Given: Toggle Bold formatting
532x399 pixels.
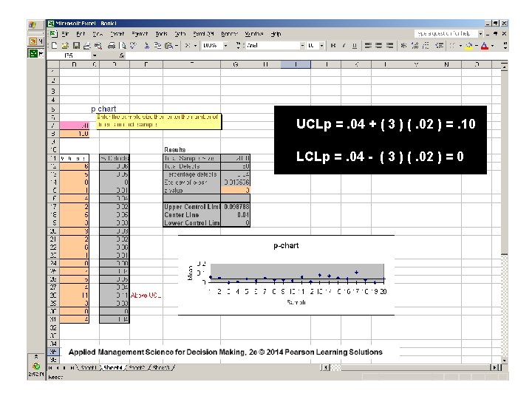Looking at the screenshot, I should click(x=332, y=46).
